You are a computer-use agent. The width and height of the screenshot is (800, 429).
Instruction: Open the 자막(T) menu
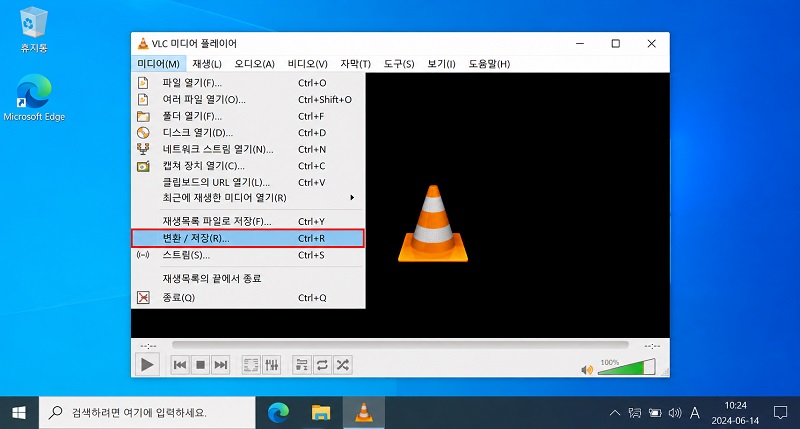click(355, 64)
